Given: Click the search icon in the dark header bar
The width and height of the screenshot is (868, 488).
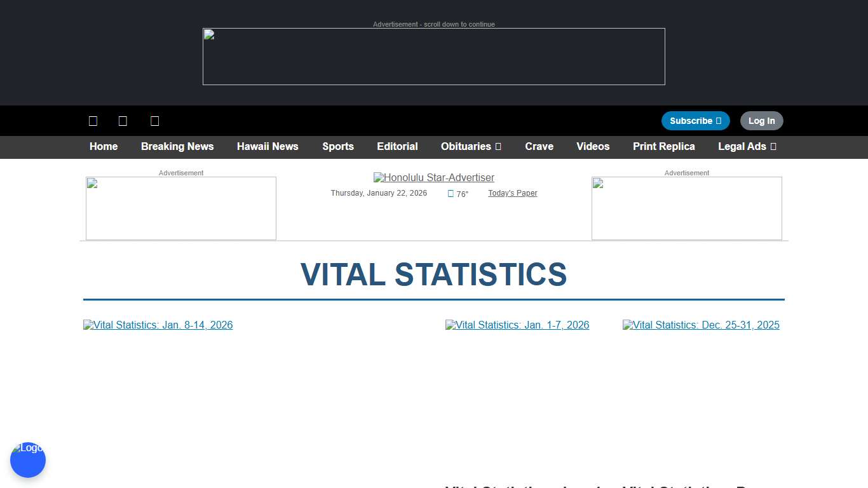Looking at the screenshot, I should click(123, 121).
